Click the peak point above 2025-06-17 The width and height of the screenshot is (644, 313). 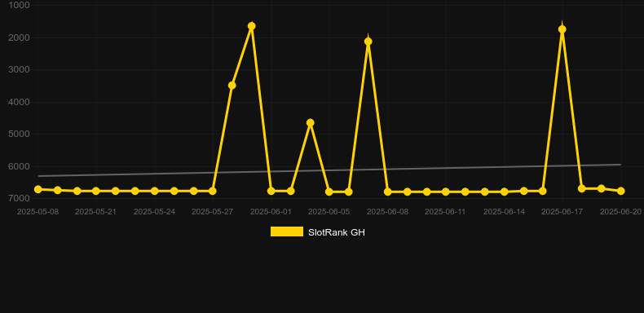pyautogui.click(x=562, y=29)
